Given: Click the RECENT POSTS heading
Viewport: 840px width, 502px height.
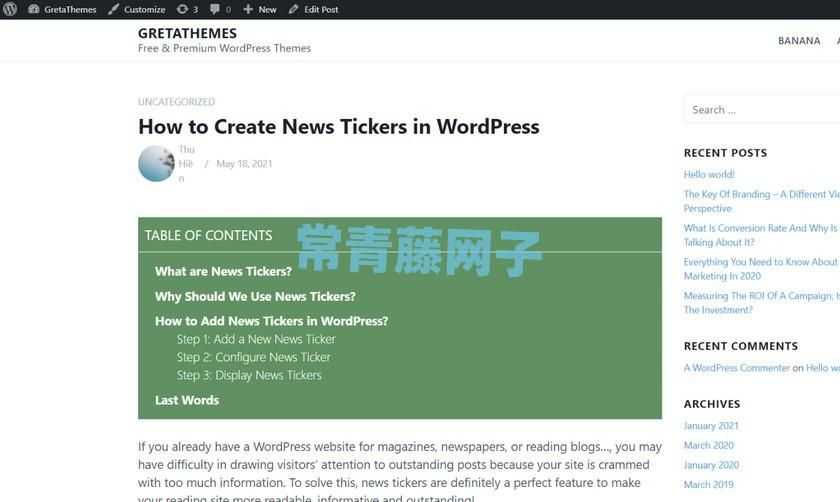Looking at the screenshot, I should click(x=725, y=153).
